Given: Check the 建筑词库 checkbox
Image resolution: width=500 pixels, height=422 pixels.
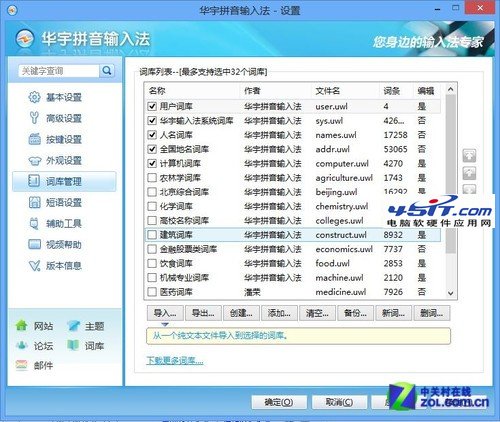Looking at the screenshot, I should [x=152, y=235].
